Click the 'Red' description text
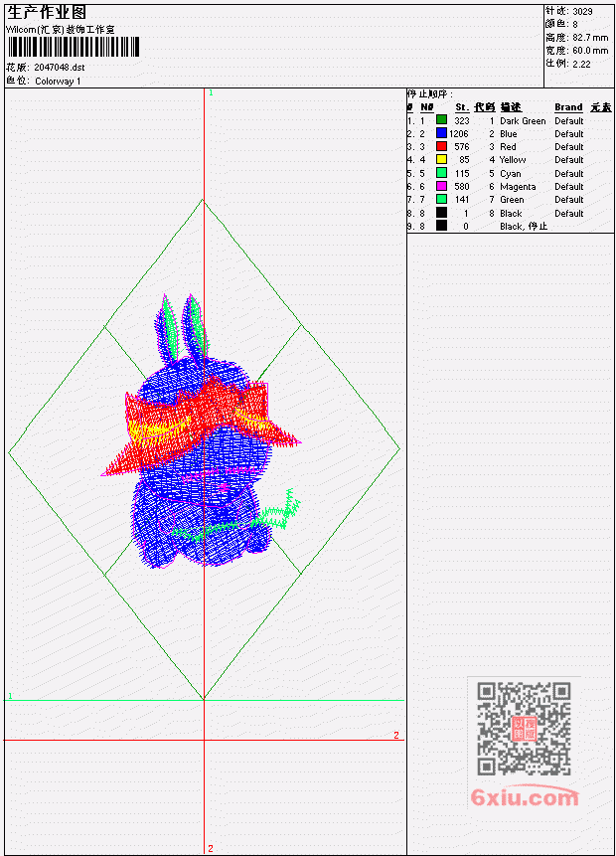616x856 pixels. [508, 146]
